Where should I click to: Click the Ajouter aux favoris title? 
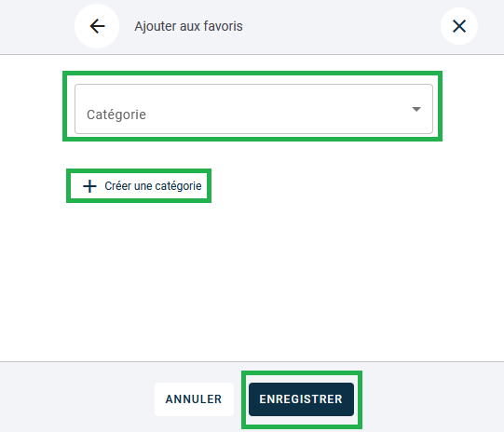pyautogui.click(x=188, y=26)
